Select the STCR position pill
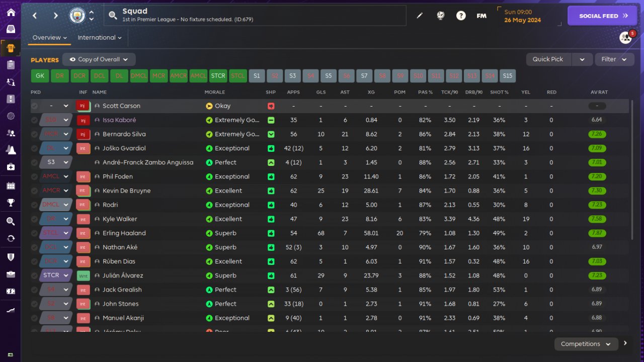The width and height of the screenshot is (644, 362). coord(218,76)
